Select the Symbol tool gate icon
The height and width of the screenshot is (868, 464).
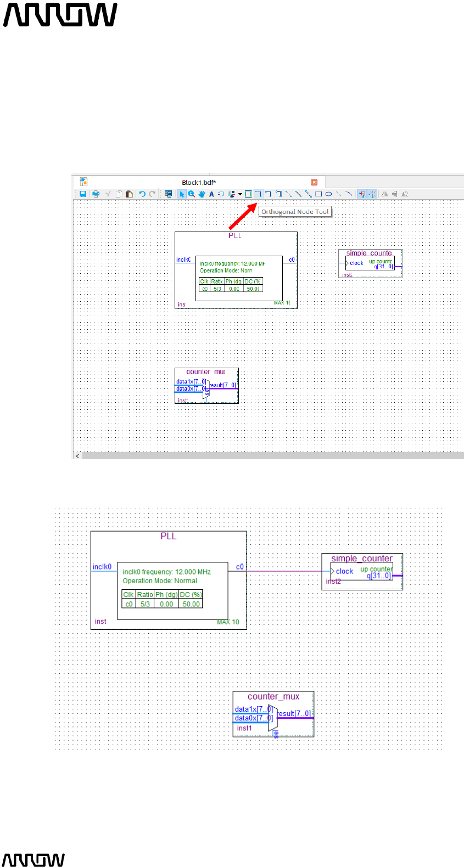pos(221,194)
